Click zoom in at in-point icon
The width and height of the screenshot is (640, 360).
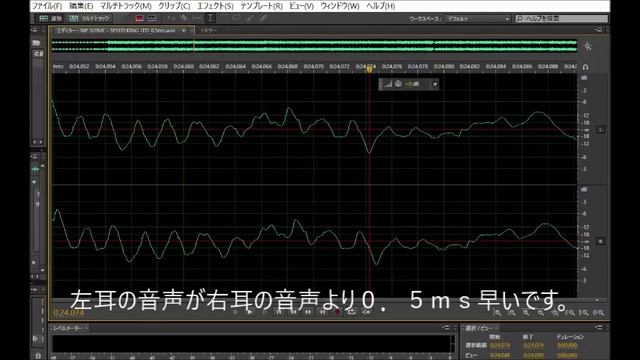[570, 313]
